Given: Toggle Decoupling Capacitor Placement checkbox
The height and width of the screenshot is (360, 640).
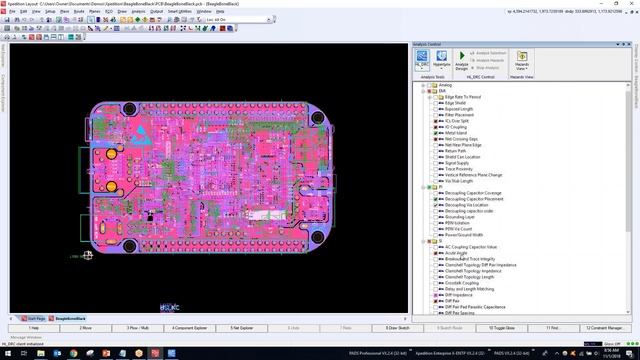Looking at the screenshot, I should (x=436, y=199).
